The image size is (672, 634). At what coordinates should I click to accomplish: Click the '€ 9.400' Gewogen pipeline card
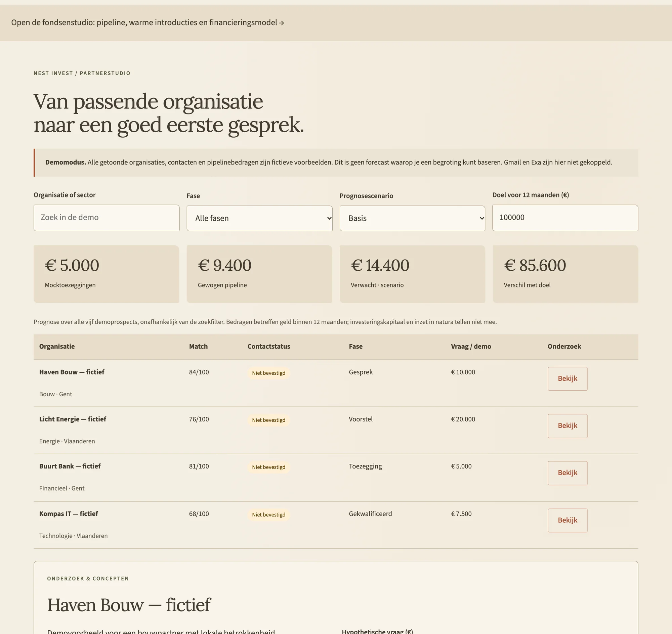click(259, 274)
